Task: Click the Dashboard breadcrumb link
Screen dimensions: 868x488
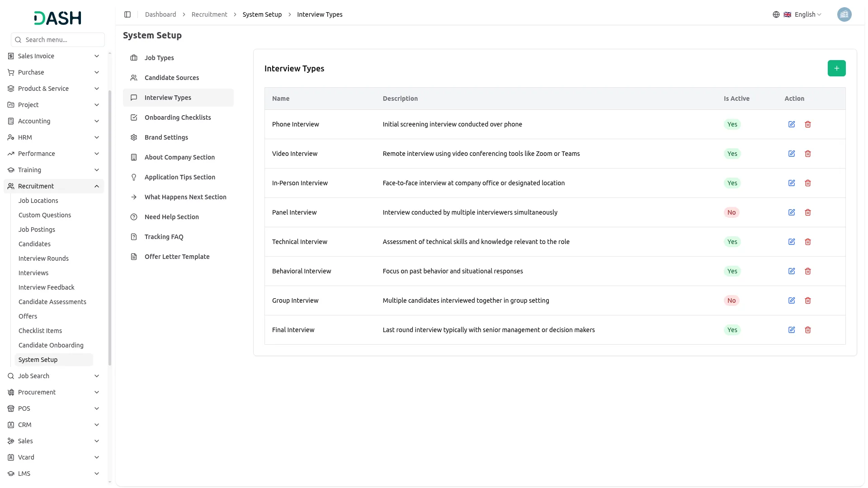Action: coord(160,14)
